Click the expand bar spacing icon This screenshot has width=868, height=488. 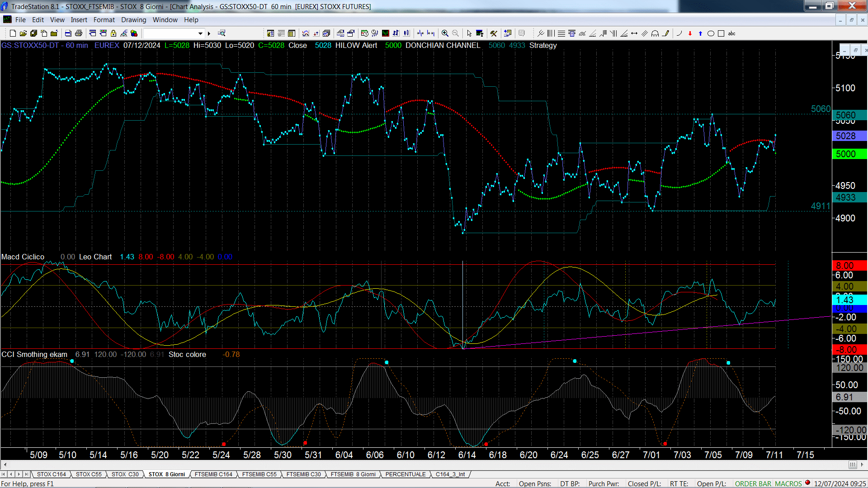[x=431, y=33]
